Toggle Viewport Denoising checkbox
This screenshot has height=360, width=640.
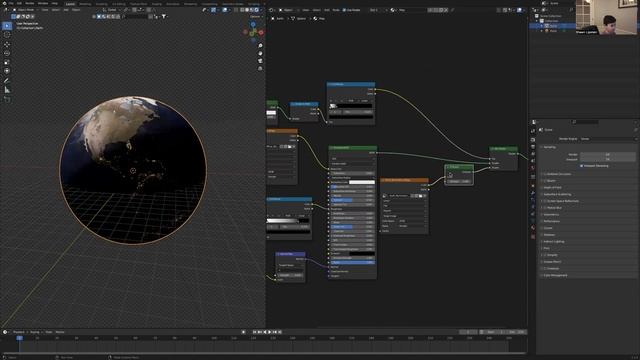582,166
